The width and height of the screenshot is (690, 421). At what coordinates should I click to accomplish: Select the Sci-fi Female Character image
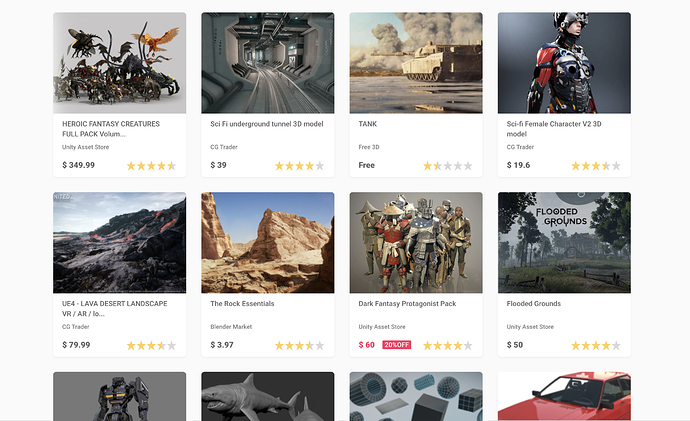(564, 63)
